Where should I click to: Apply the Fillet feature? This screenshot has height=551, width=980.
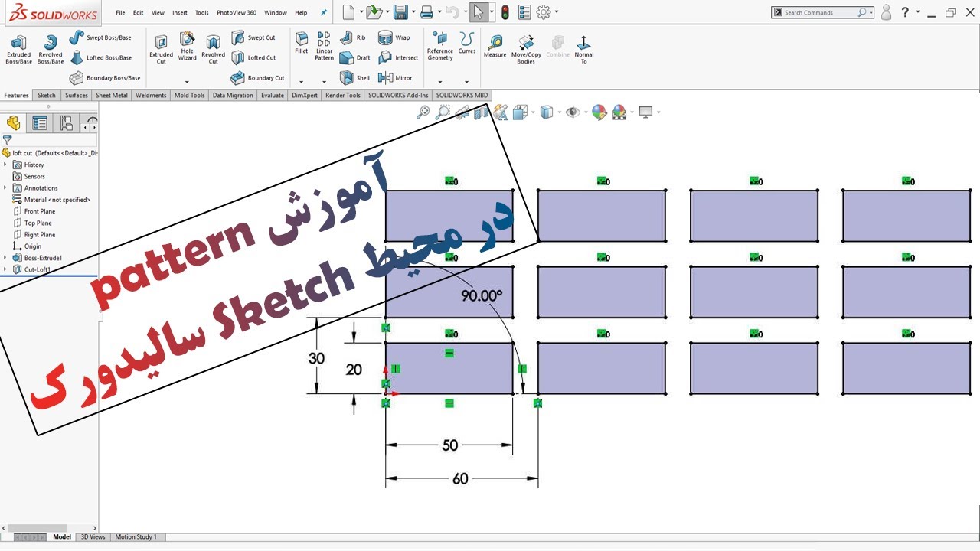[302, 44]
